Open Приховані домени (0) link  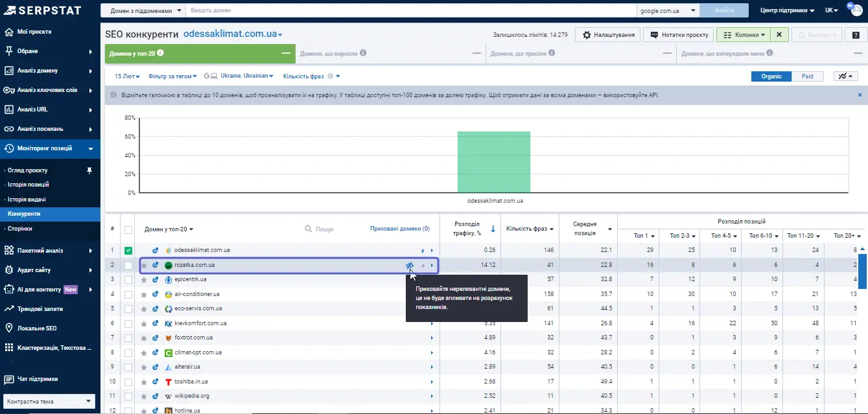[399, 229]
